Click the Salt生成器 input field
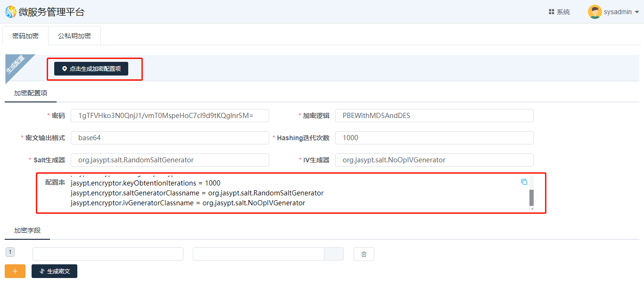This screenshot has width=644, height=295. coord(170,160)
